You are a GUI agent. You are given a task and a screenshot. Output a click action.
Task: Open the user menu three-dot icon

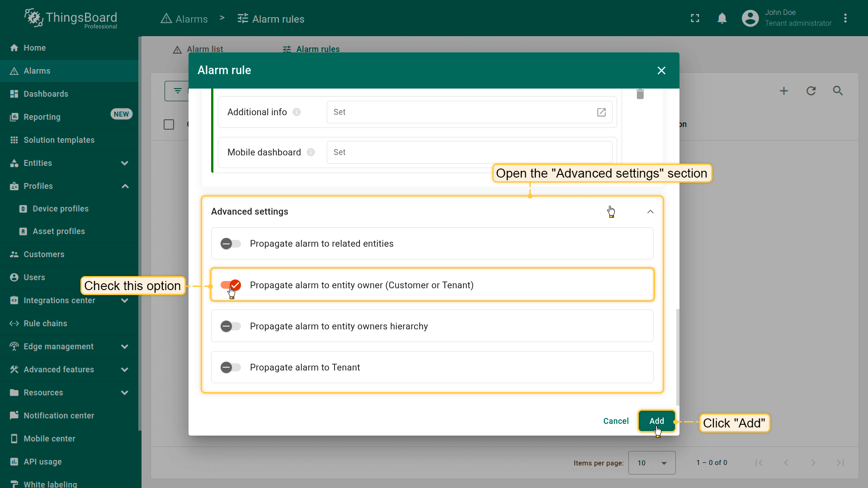point(845,19)
